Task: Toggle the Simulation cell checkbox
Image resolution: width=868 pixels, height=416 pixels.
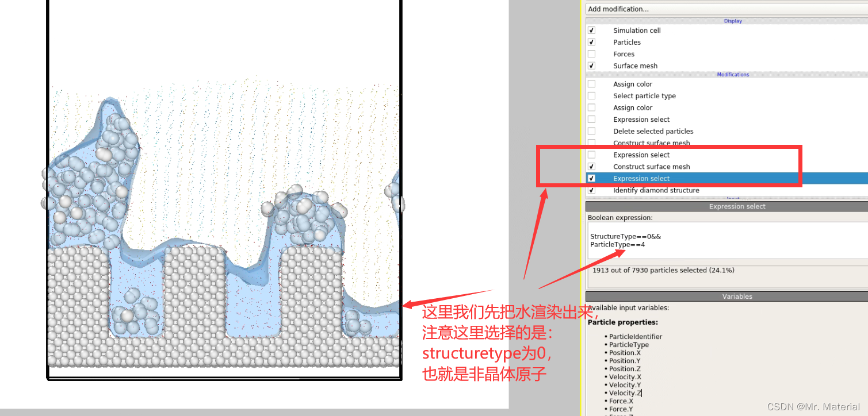Action: [x=591, y=30]
